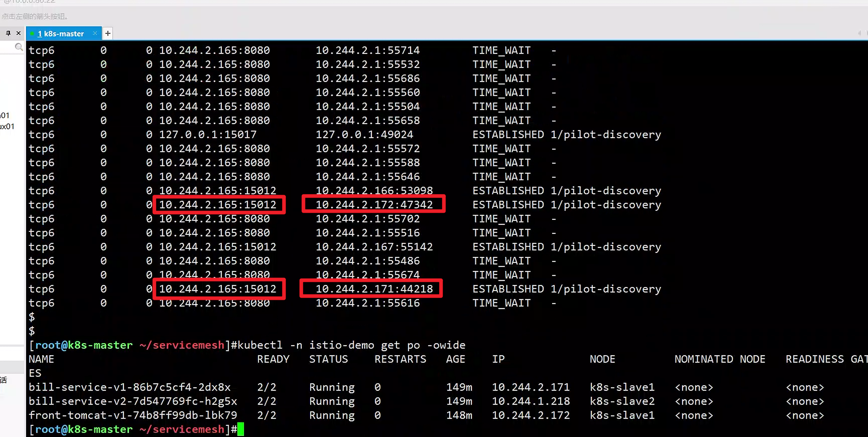Click IP 10.244.1.218 in pod list

(x=531, y=401)
